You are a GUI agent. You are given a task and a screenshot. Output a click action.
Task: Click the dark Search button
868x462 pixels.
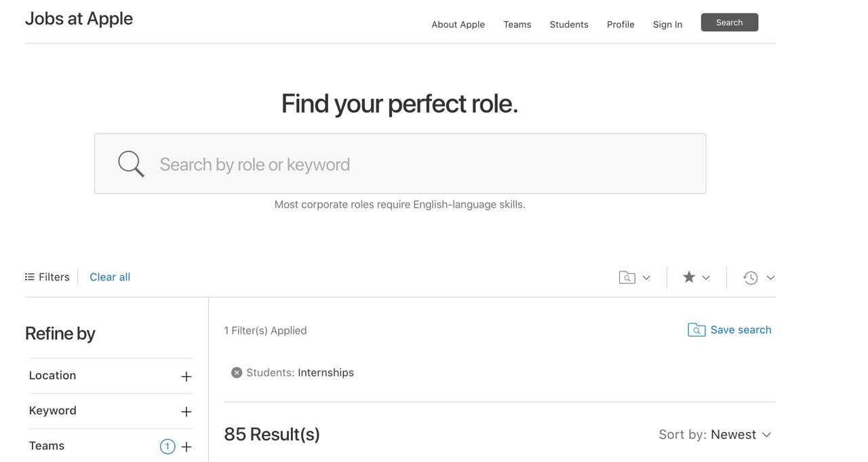[x=730, y=22]
